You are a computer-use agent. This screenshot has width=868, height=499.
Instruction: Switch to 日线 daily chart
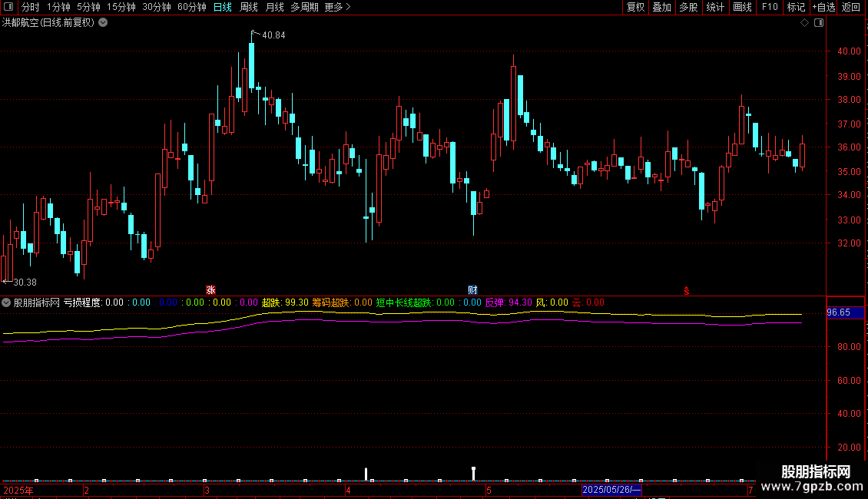tap(223, 7)
